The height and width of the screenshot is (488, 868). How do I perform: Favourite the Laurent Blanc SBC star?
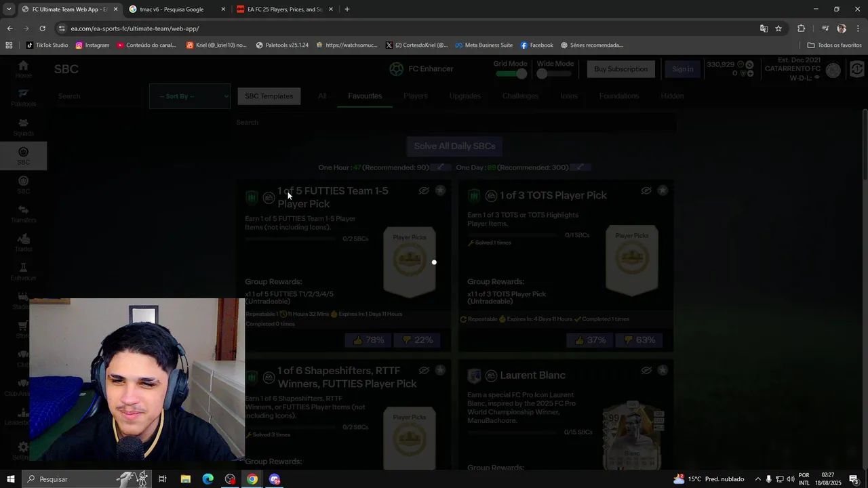663,370
